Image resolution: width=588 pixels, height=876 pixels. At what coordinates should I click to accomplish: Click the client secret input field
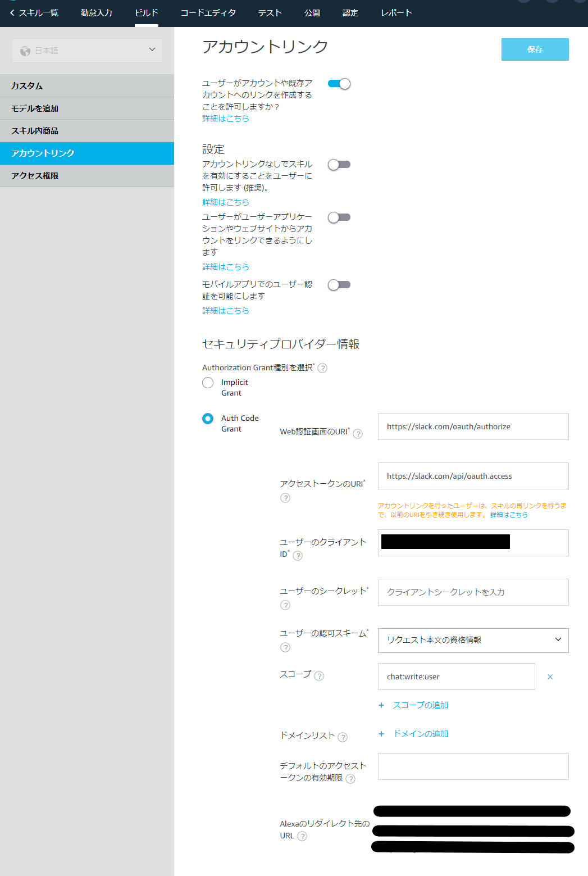click(x=473, y=592)
